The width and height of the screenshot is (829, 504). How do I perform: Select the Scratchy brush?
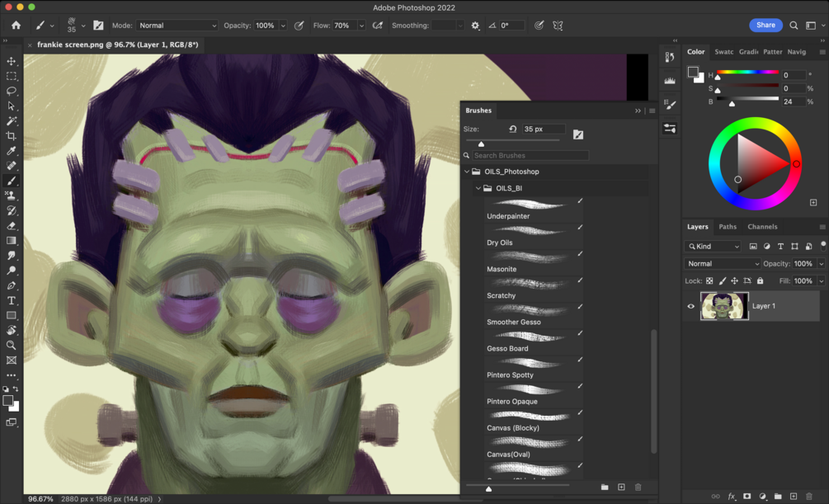pyautogui.click(x=534, y=289)
